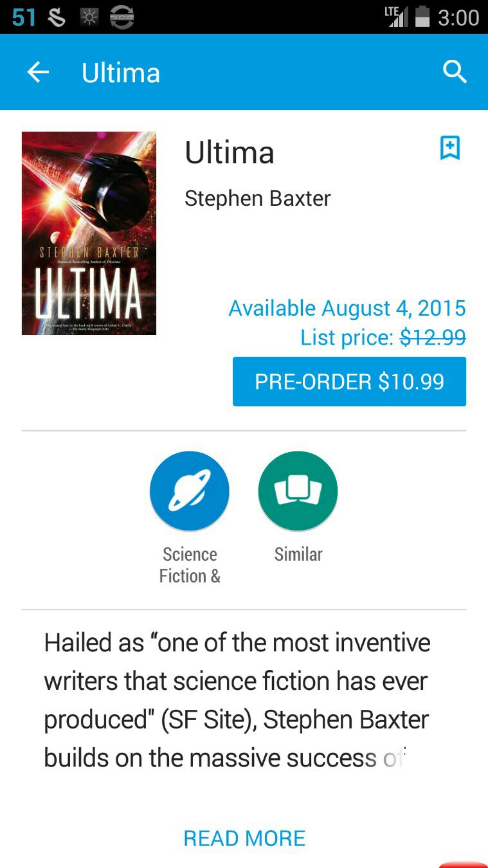488x868 pixels.
Task: Pre-order the book for $10.99
Action: (349, 381)
